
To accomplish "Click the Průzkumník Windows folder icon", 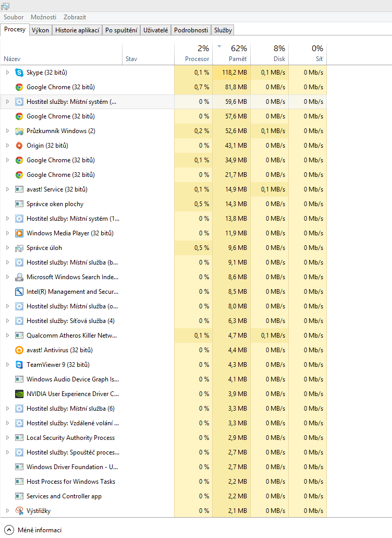I will coord(19,131).
